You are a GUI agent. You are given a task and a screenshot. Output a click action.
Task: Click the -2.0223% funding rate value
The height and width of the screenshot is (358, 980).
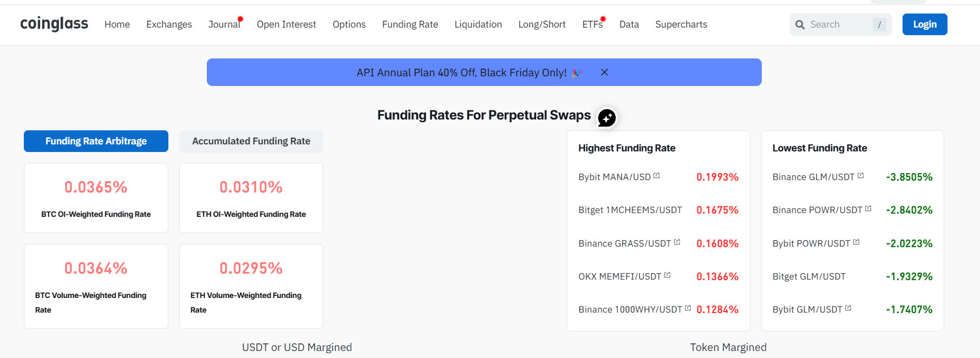pyautogui.click(x=909, y=243)
